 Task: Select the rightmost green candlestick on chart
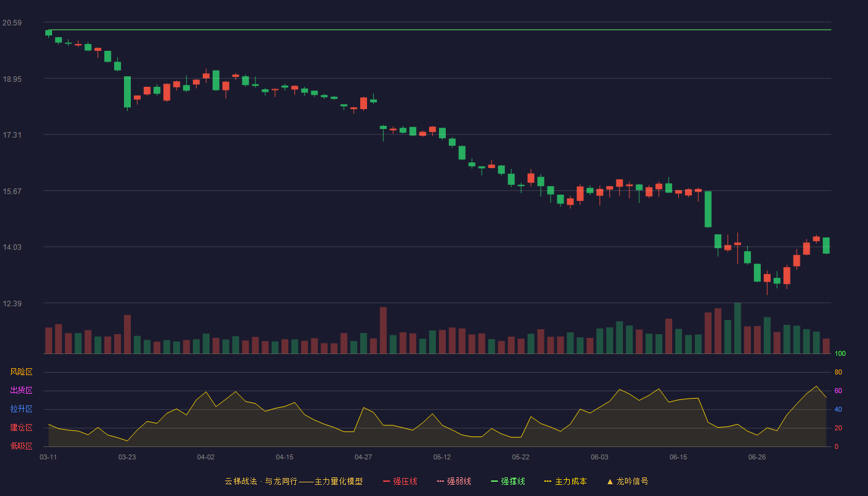(826, 246)
